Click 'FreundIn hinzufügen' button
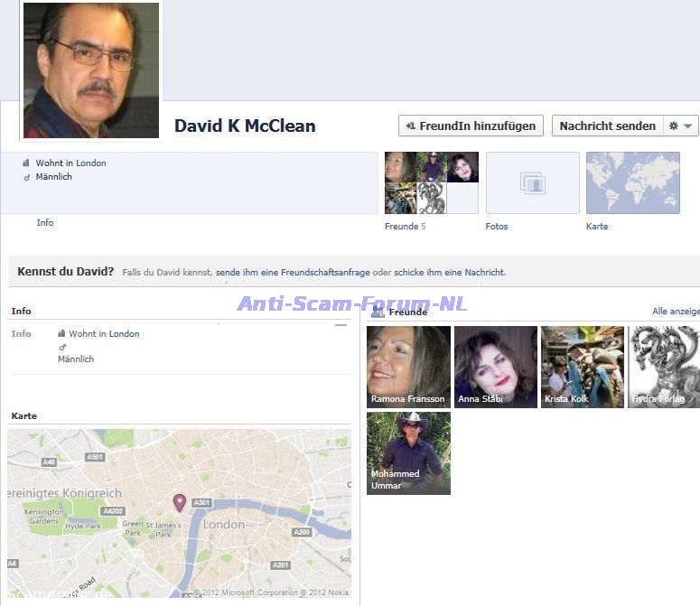This screenshot has width=700, height=606. pos(471,126)
